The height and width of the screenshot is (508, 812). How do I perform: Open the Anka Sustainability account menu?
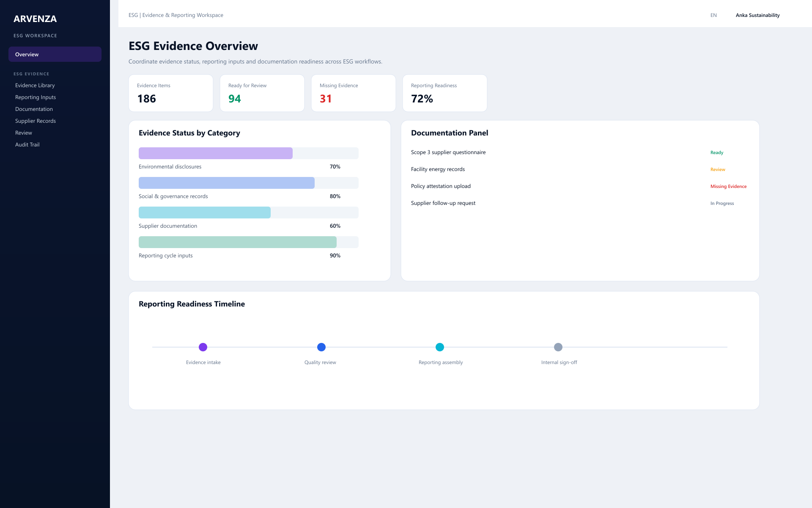click(x=757, y=15)
